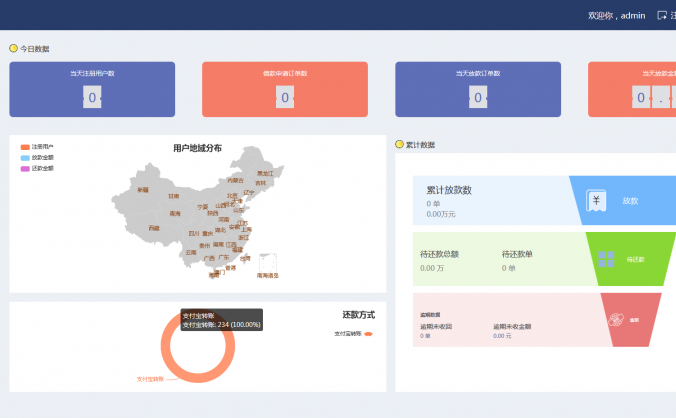The width and height of the screenshot is (676, 418).
Task: Click the 还款方式 chart title
Action: (x=359, y=315)
